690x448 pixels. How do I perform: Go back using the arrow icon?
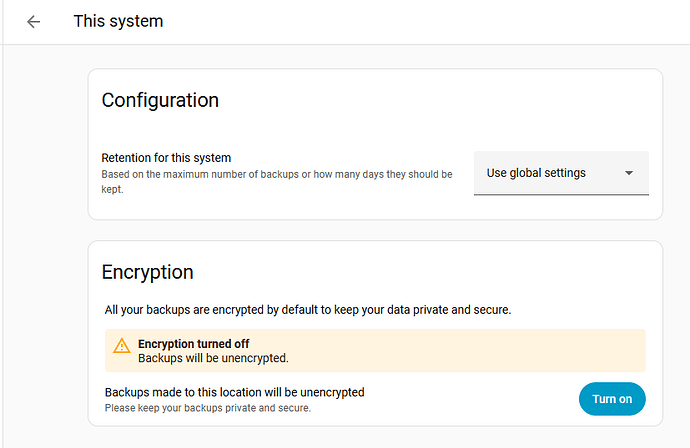point(34,21)
